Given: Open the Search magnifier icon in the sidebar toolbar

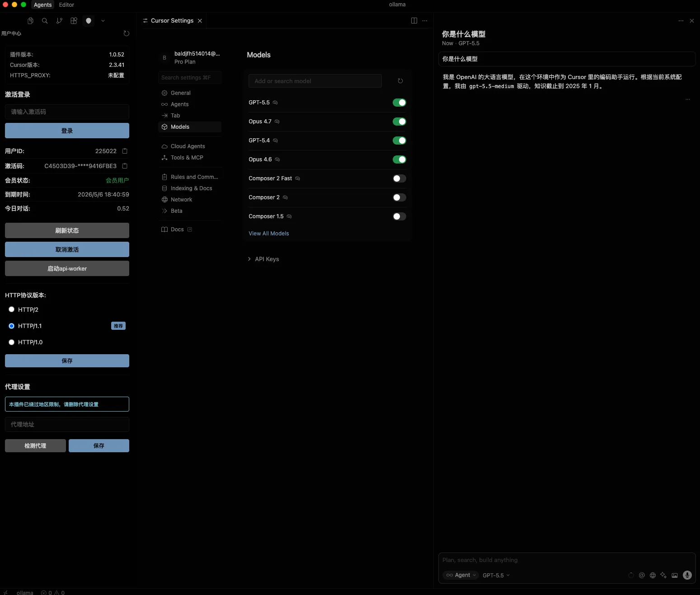Looking at the screenshot, I should point(45,21).
